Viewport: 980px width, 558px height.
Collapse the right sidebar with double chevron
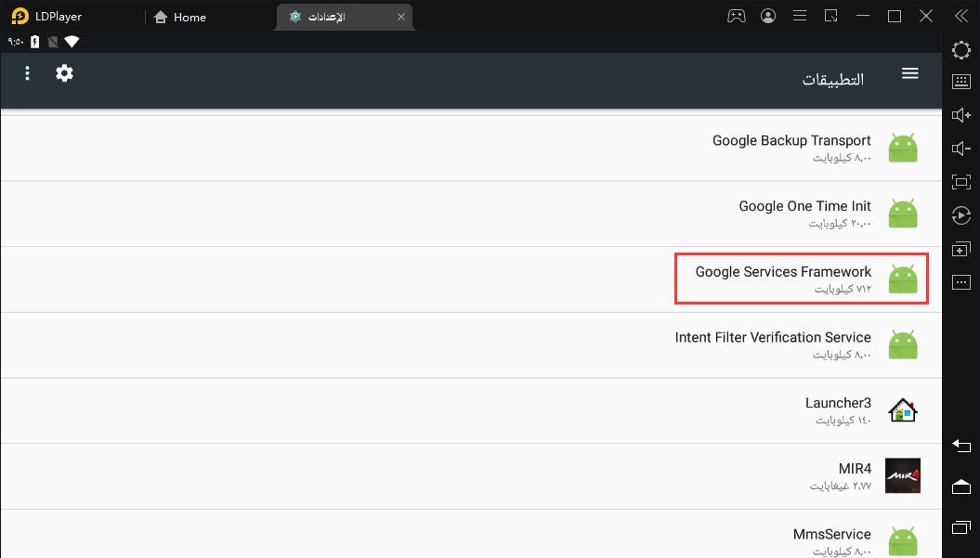point(961,16)
